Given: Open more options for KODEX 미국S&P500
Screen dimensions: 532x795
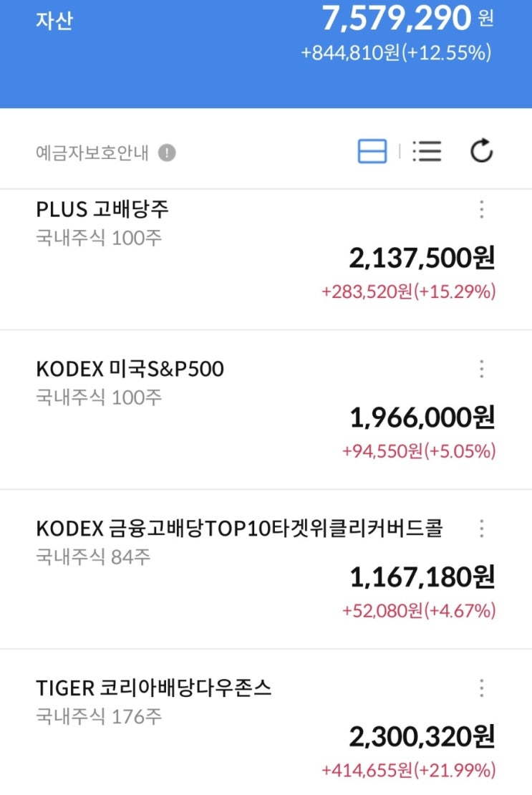Looking at the screenshot, I should (481, 369).
